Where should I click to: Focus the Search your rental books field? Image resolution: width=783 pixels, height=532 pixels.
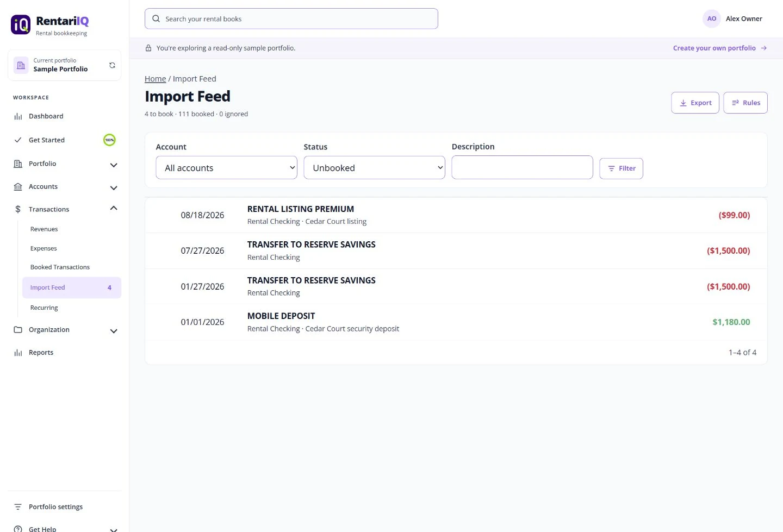click(291, 18)
